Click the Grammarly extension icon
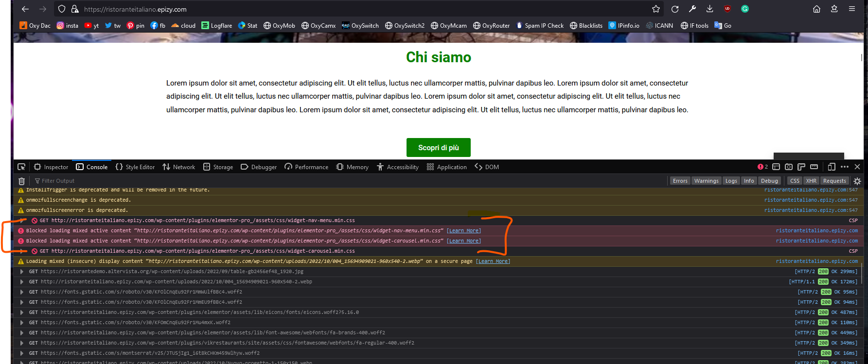Viewport: 868px width, 364px height. (745, 9)
